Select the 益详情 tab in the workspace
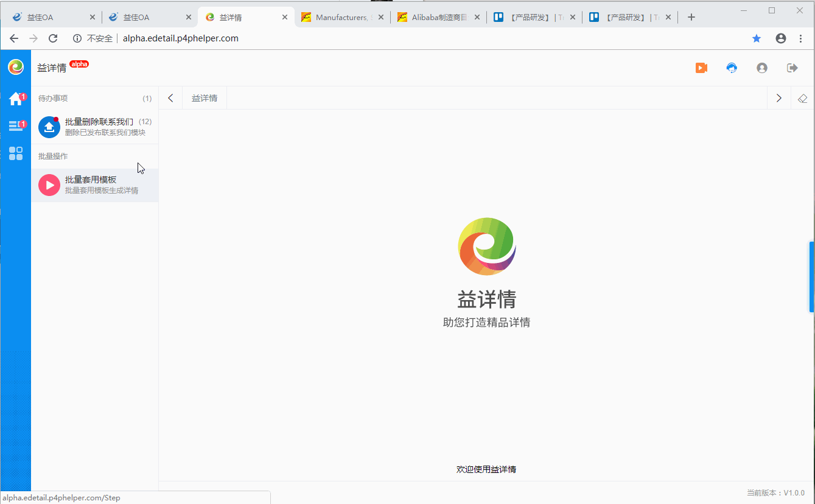This screenshot has height=504, width=815. click(204, 97)
